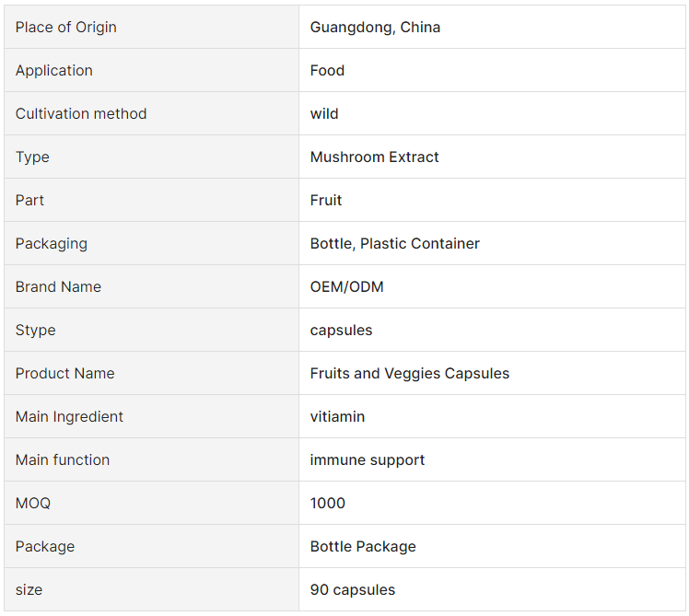This screenshot has height=616, width=689.
Task: Select the Food value cell
Action: [492, 70]
